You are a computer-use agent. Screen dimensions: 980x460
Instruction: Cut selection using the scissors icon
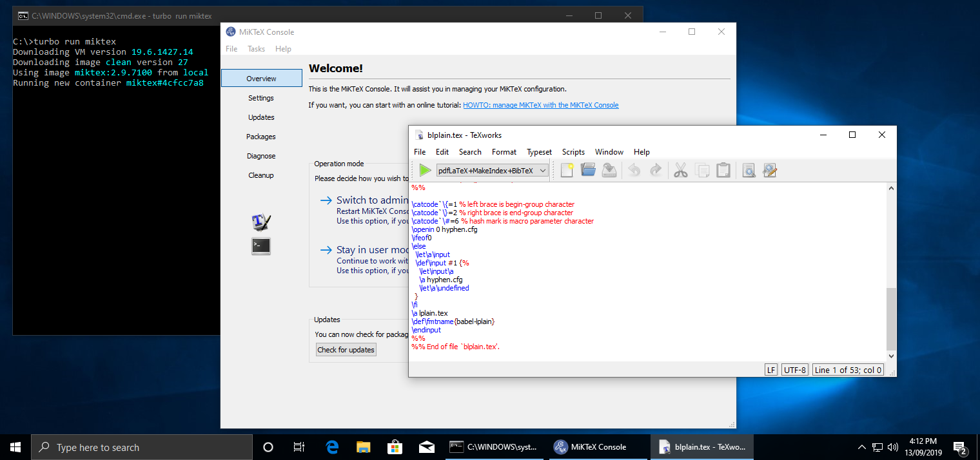(680, 170)
